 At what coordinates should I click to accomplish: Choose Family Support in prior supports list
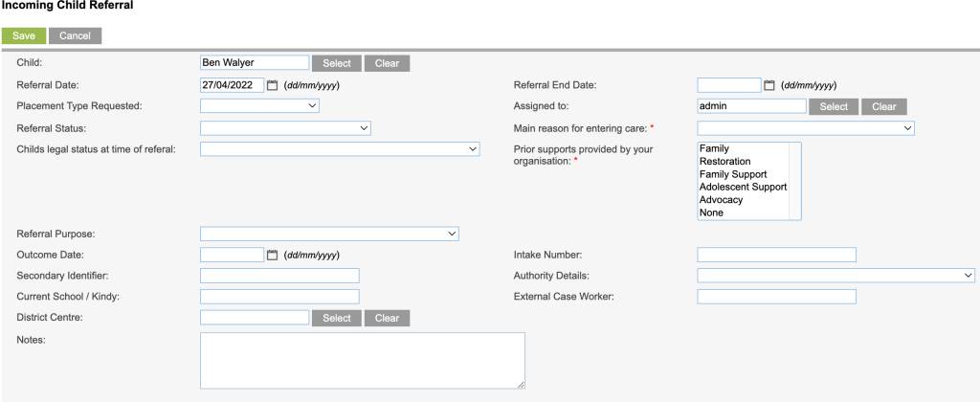coord(733,174)
